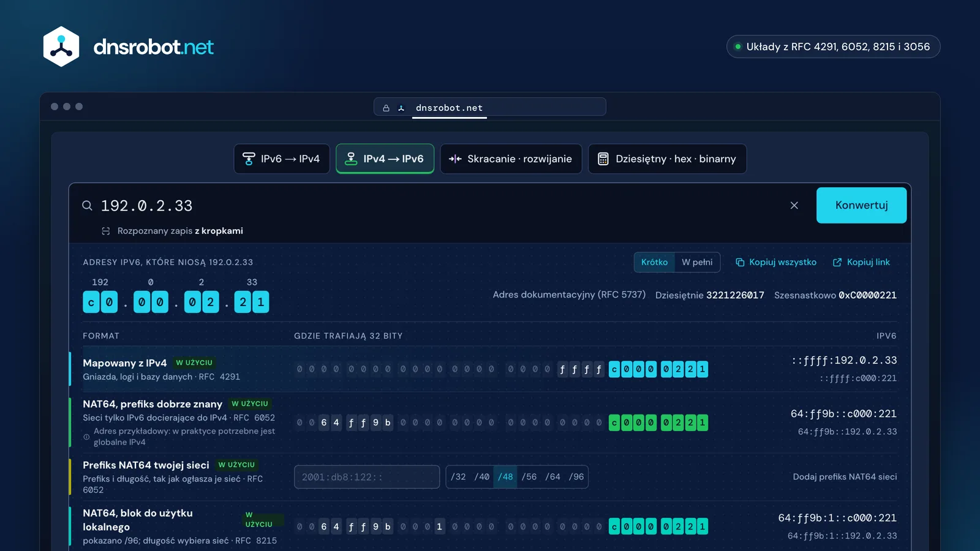Click the copy icon next to Kopiuj wszystko
Viewport: 980px width, 551px height.
pos(740,262)
